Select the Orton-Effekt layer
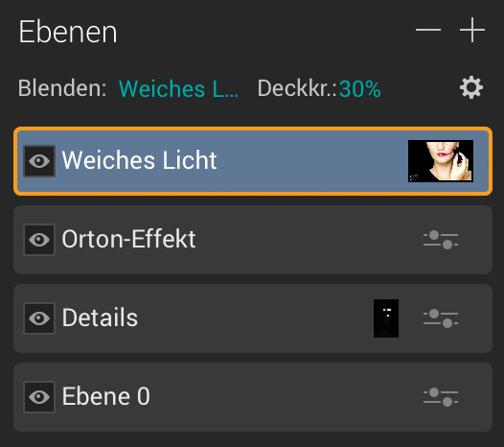This screenshot has height=447, width=504. point(253,240)
